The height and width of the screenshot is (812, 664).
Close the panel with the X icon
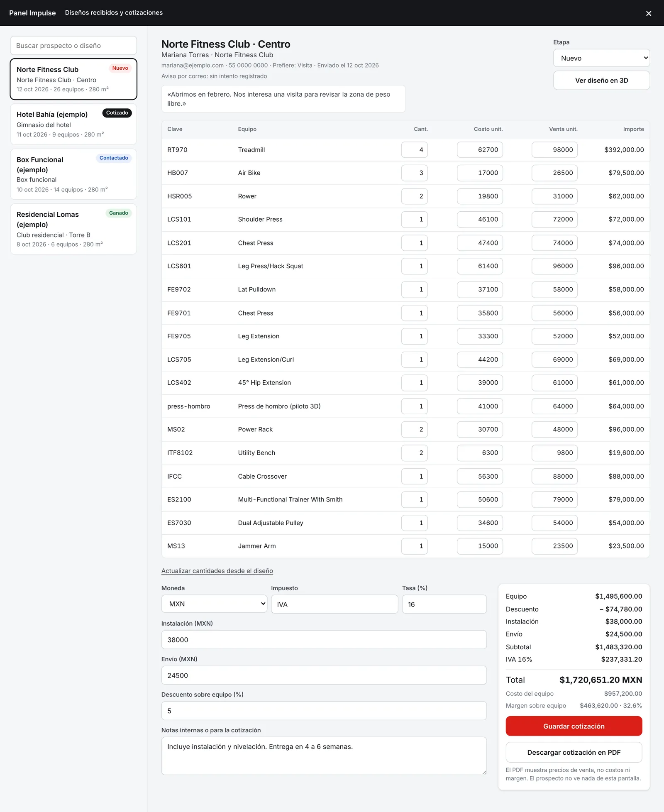[649, 13]
